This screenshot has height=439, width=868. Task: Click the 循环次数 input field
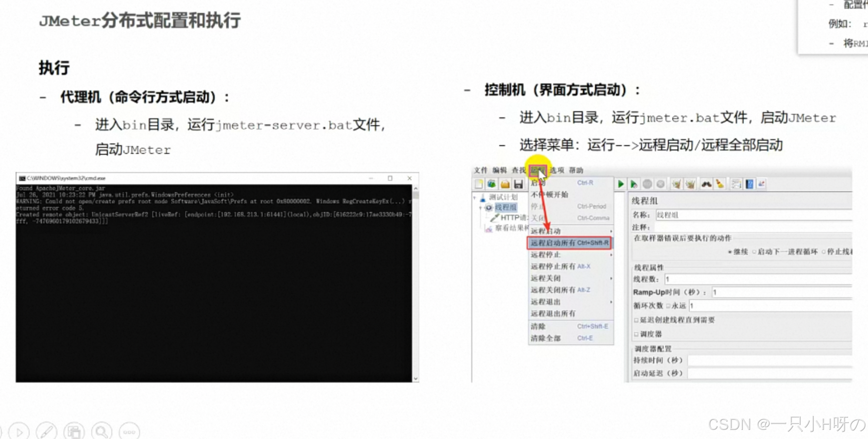coord(770,306)
